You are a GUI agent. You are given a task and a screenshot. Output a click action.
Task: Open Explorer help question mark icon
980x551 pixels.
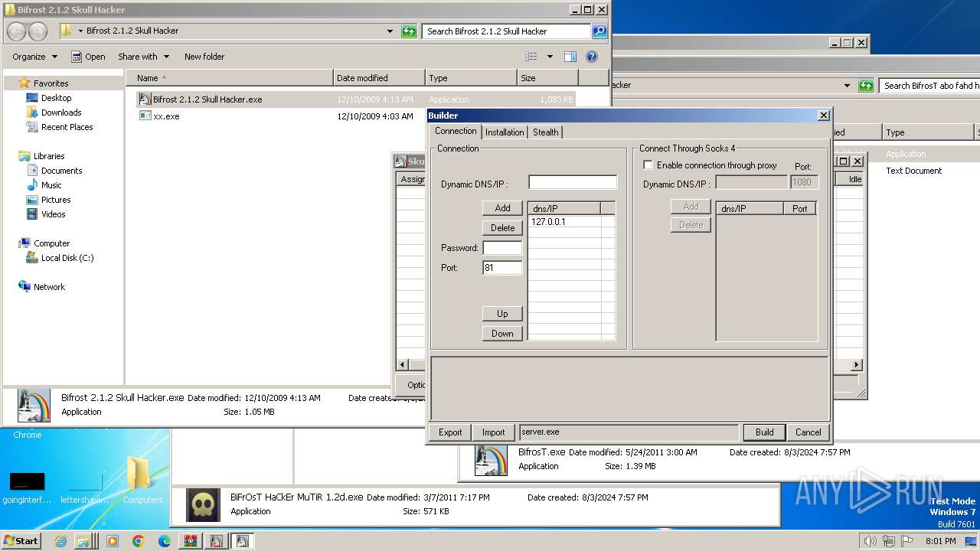(x=591, y=57)
